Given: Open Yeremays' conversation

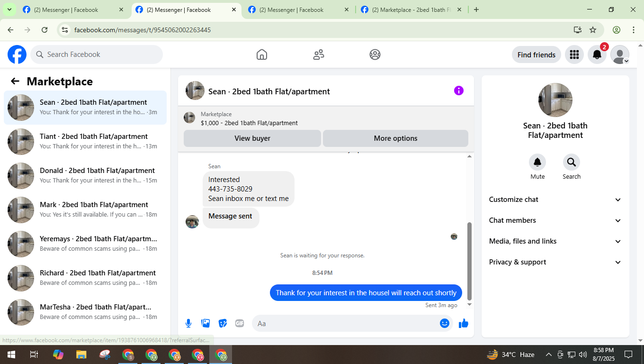Looking at the screenshot, I should [85, 244].
